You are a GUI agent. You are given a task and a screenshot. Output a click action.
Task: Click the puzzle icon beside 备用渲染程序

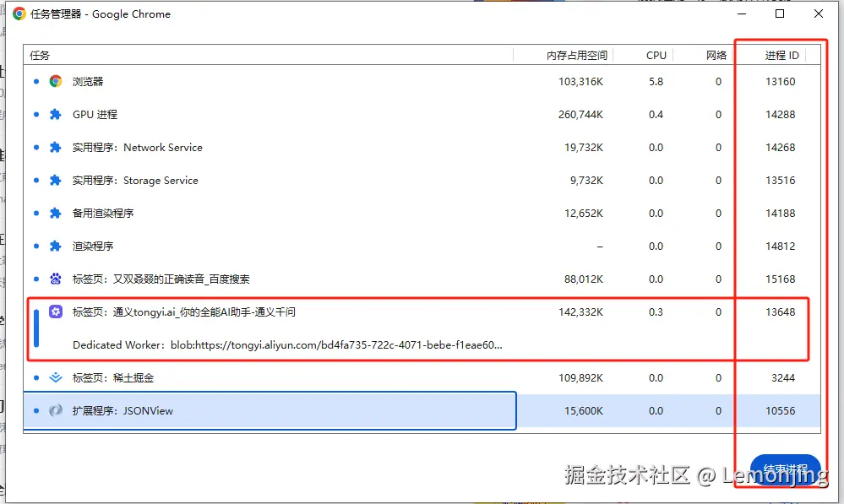[x=56, y=213]
